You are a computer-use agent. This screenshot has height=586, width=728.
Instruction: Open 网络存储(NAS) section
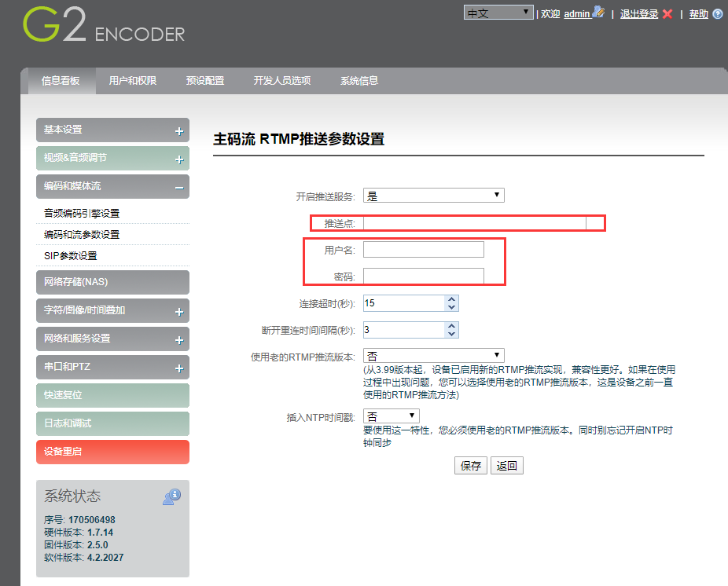(x=113, y=282)
